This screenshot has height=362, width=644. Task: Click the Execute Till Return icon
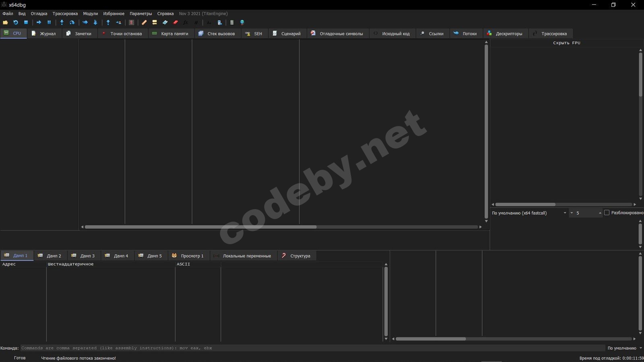tap(108, 23)
